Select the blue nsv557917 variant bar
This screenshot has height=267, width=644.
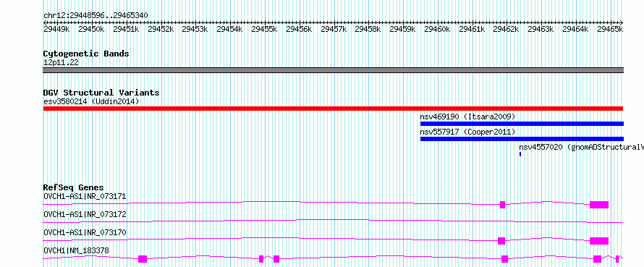coord(522,139)
